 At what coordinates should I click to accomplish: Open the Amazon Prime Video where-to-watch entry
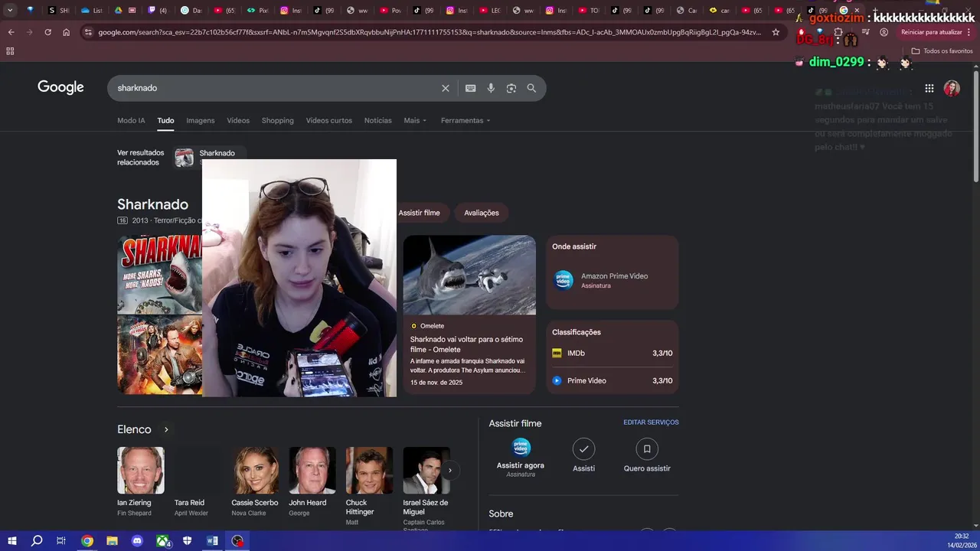[612, 280]
